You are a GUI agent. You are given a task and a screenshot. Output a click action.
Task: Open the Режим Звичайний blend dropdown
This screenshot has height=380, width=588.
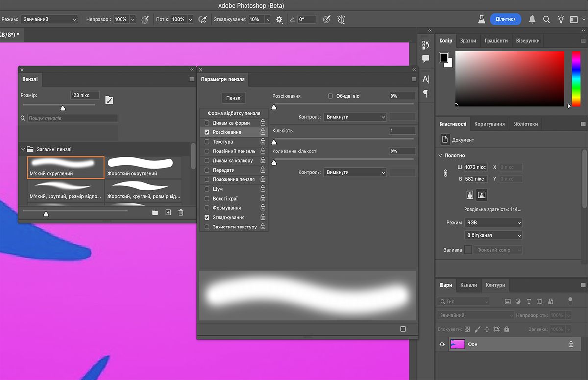coord(49,19)
